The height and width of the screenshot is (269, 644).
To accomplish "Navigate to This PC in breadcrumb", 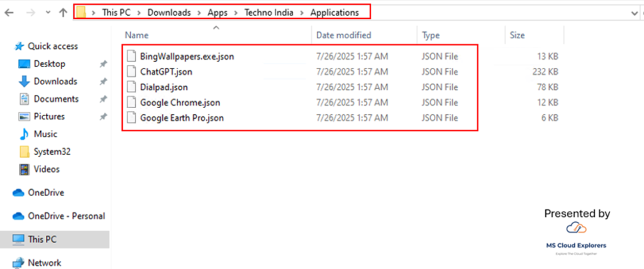I will [x=116, y=13].
